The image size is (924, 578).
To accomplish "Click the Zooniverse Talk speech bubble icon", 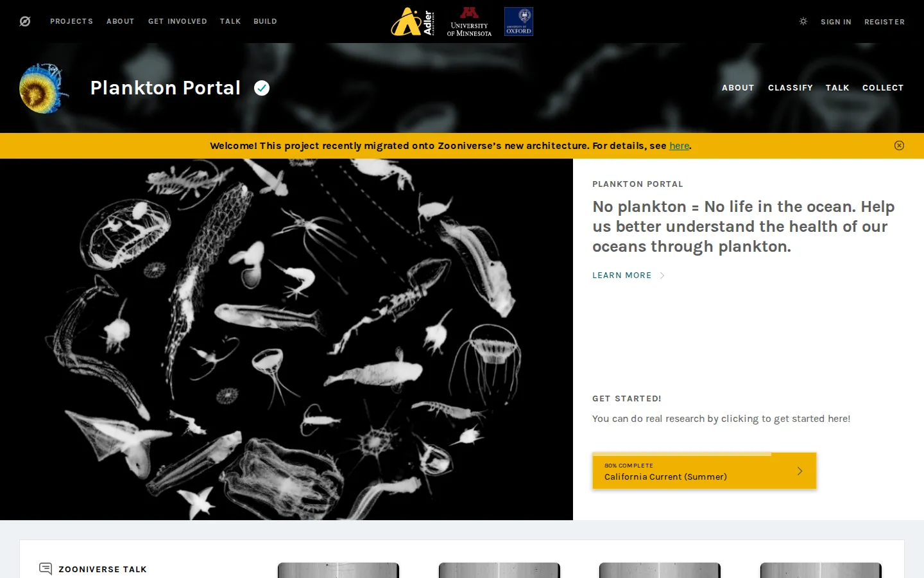I will pos(46,568).
